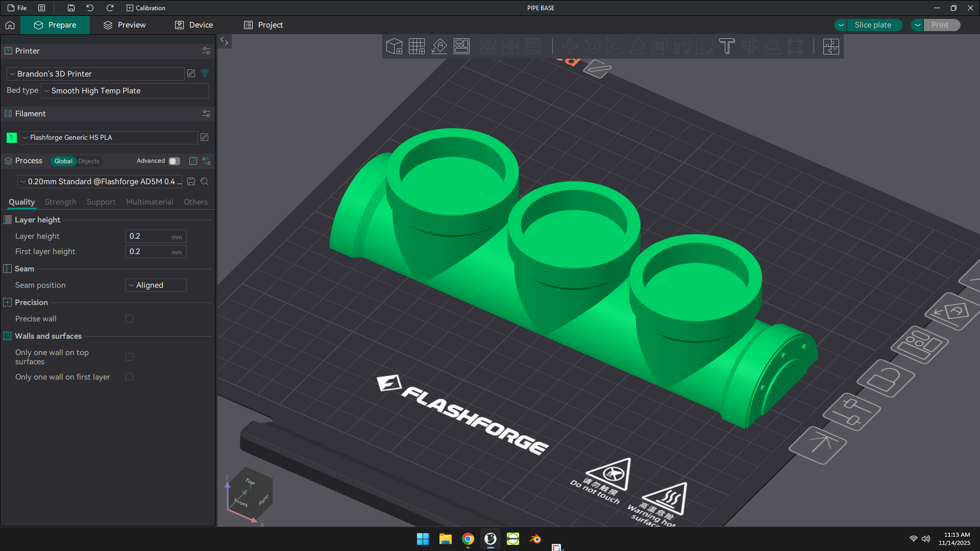
Task: Click the printer settings sliders icon
Action: click(x=206, y=51)
